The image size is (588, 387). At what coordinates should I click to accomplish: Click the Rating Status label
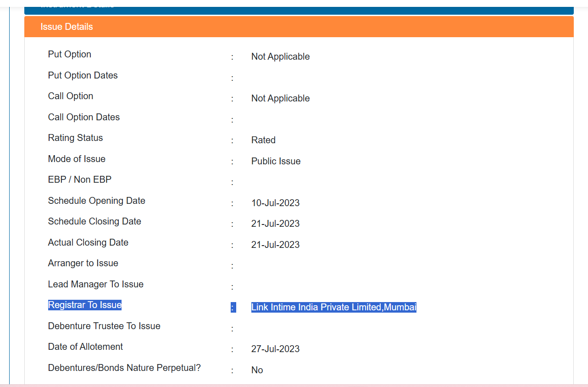(75, 138)
